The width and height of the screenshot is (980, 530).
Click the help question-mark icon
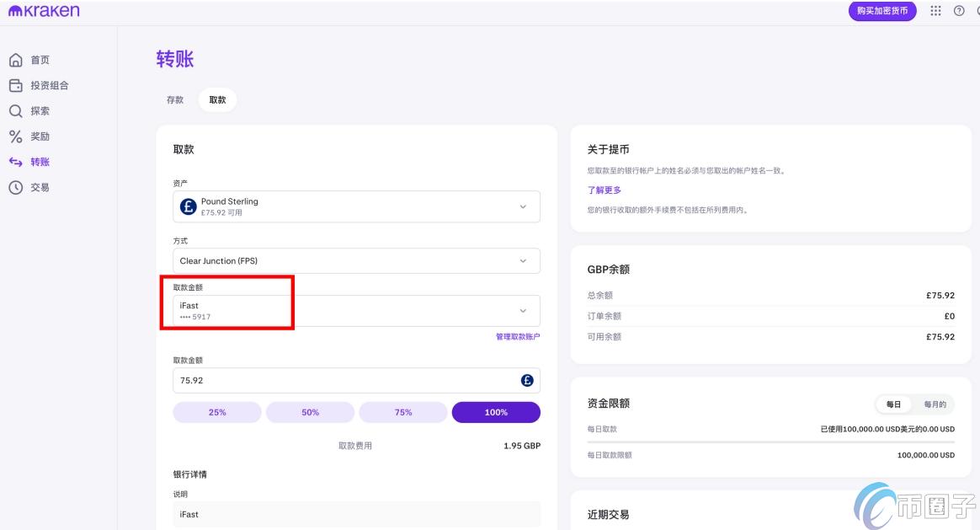(958, 11)
